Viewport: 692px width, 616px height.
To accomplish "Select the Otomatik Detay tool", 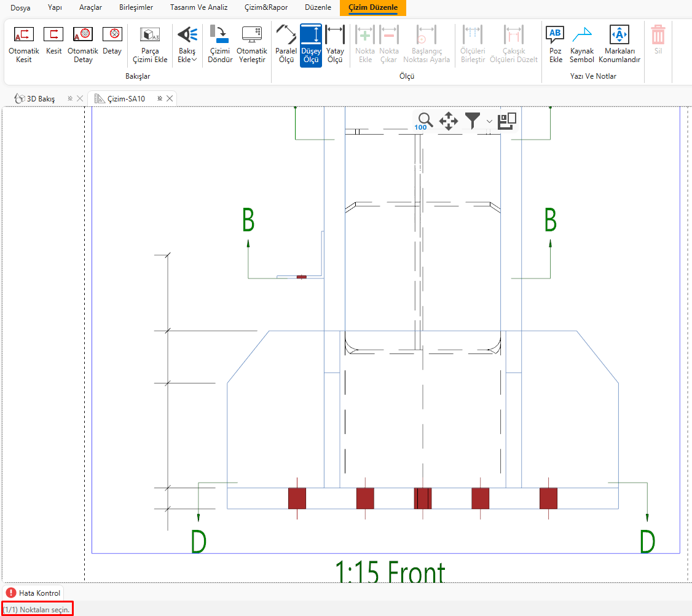I will (83, 44).
